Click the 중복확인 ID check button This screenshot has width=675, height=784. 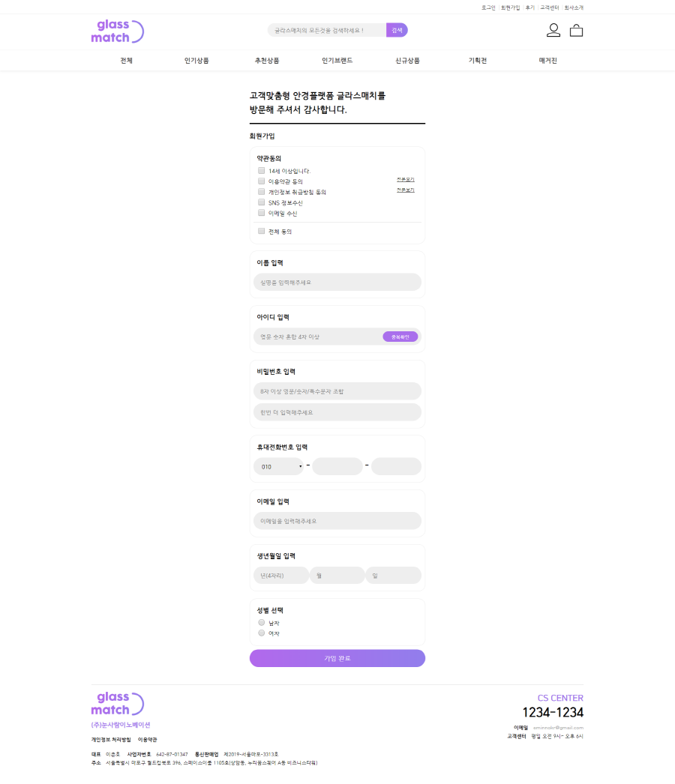[x=400, y=337]
